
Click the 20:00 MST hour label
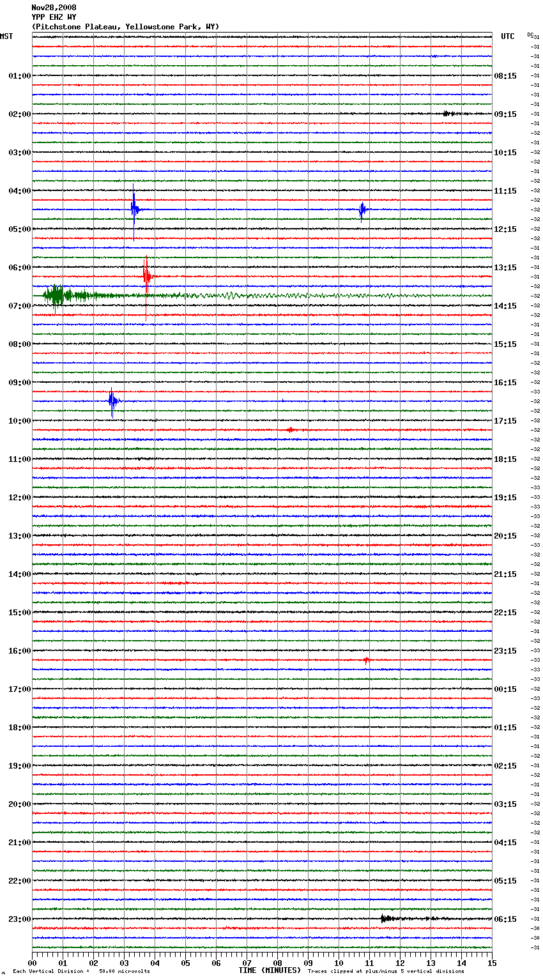click(x=20, y=804)
